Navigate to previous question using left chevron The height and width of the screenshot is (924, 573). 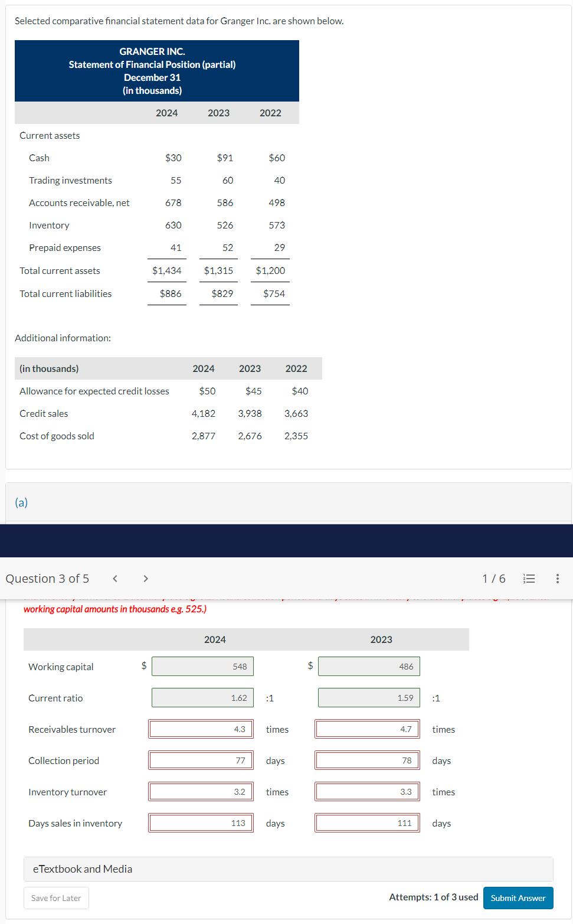pos(114,579)
